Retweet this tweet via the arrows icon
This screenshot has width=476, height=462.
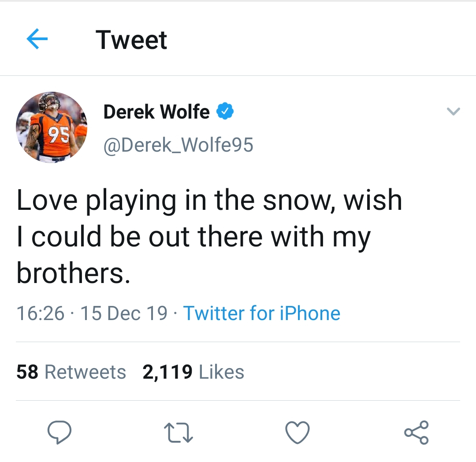pyautogui.click(x=178, y=432)
